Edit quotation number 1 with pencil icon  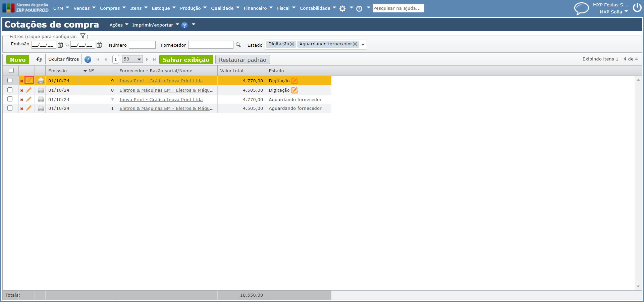click(29, 108)
